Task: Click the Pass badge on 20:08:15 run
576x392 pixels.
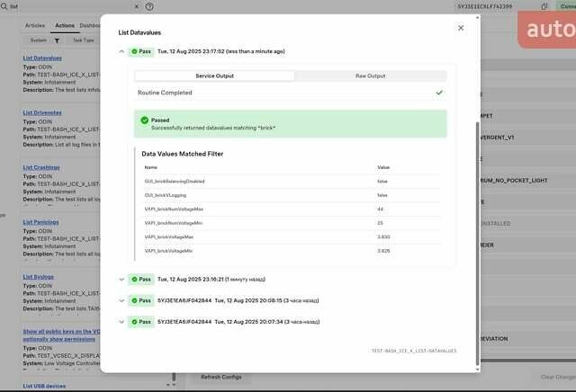Action: click(140, 300)
